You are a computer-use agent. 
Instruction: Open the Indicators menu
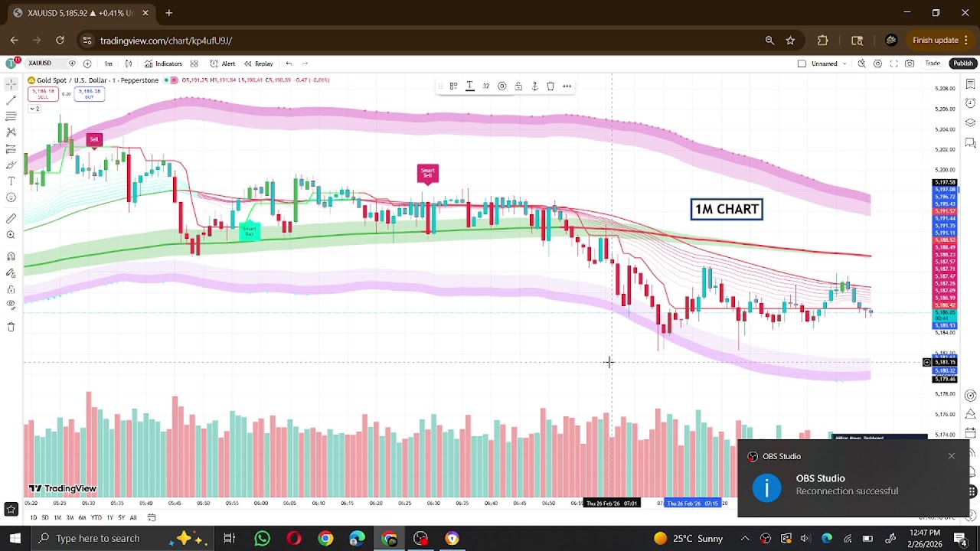pos(163,64)
